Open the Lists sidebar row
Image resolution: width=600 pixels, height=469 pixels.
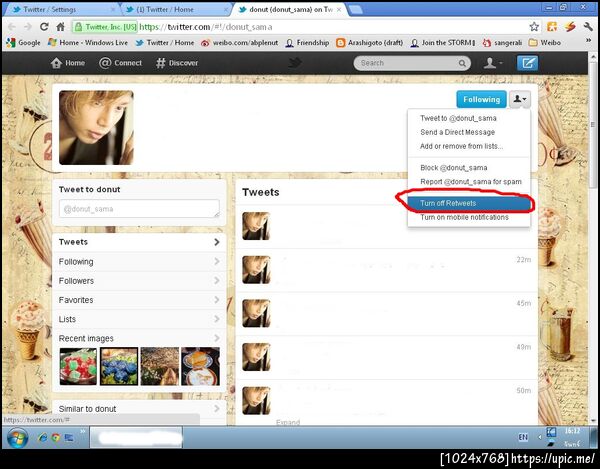[139, 319]
